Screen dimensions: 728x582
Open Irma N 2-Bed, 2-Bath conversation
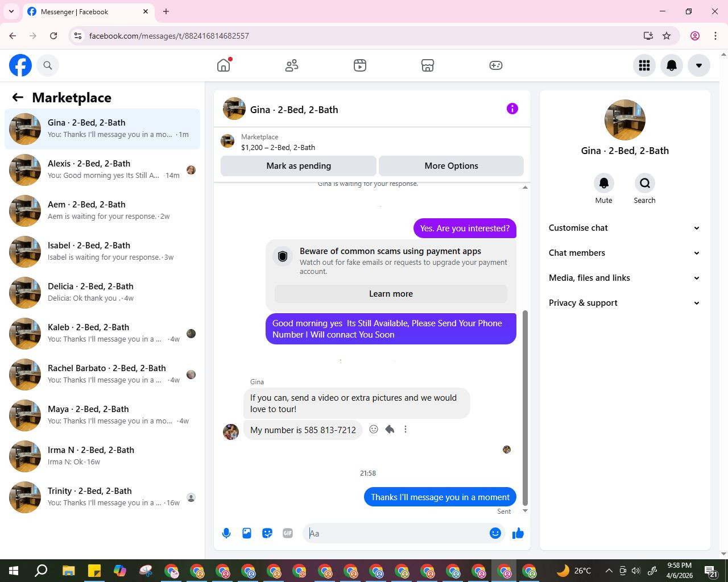click(102, 456)
